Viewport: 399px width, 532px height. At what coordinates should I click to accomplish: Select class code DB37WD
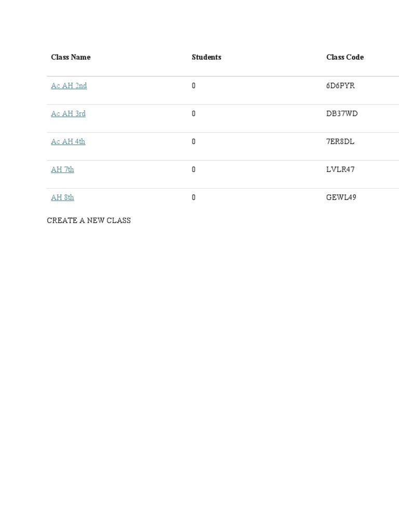[x=342, y=114]
